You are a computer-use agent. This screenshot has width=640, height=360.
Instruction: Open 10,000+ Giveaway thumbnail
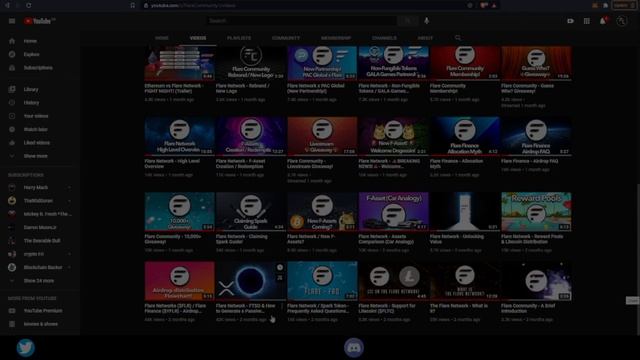[180, 211]
